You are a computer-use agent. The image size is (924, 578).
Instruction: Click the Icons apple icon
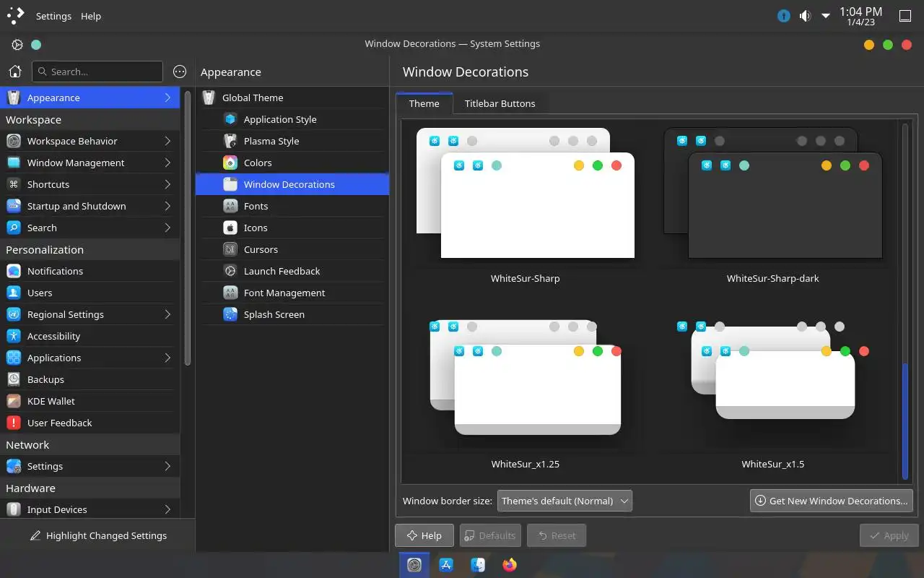click(x=230, y=228)
